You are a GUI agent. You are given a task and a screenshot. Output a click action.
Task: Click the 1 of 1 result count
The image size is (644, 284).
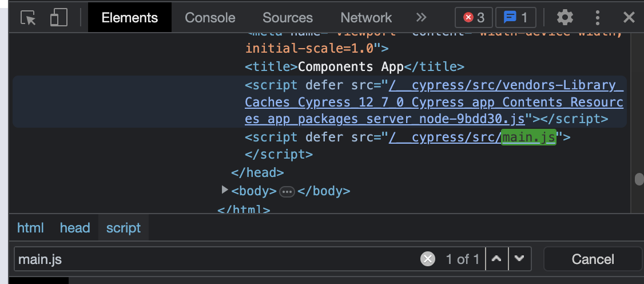(x=463, y=259)
